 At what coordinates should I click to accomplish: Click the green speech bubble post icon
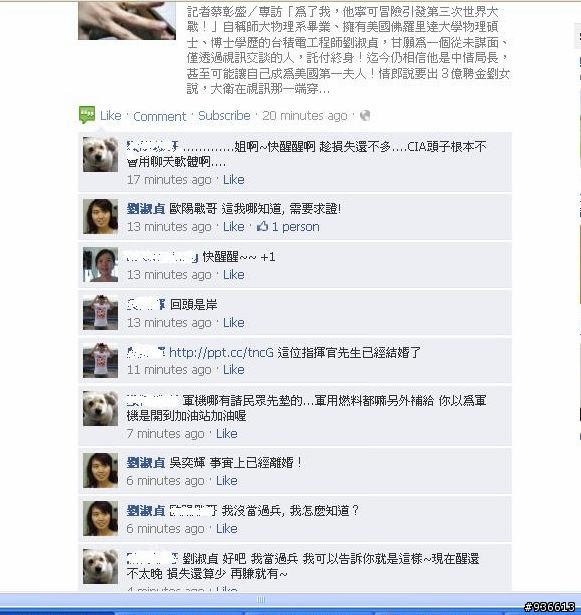tap(87, 115)
